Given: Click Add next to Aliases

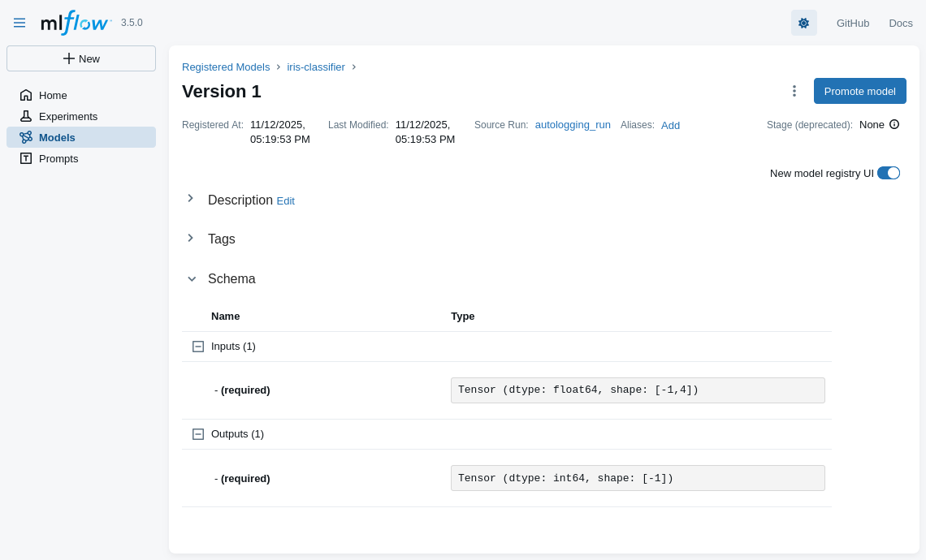Looking at the screenshot, I should 670,125.
